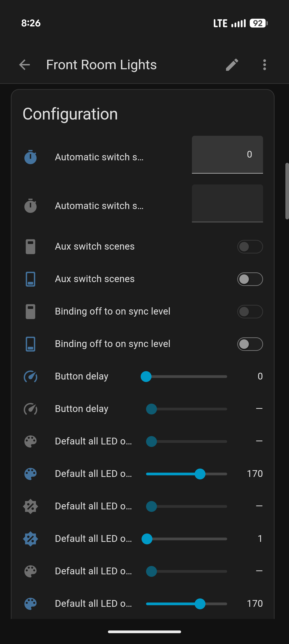This screenshot has height=644, width=289.
Task: Click the empty Automatic switch input field
Action: (x=227, y=203)
